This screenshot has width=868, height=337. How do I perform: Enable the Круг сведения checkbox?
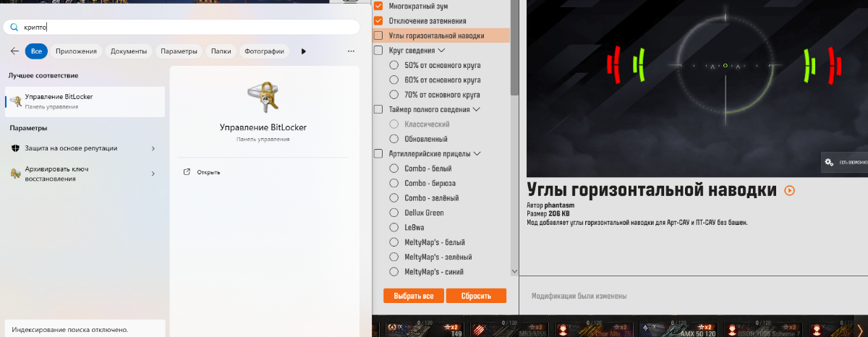(x=378, y=51)
